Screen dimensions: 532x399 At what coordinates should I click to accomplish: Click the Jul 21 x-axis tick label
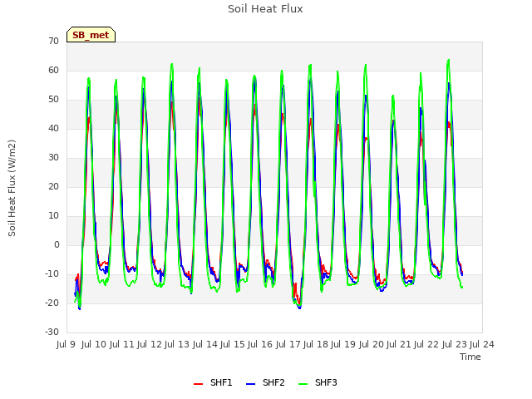click(x=398, y=344)
